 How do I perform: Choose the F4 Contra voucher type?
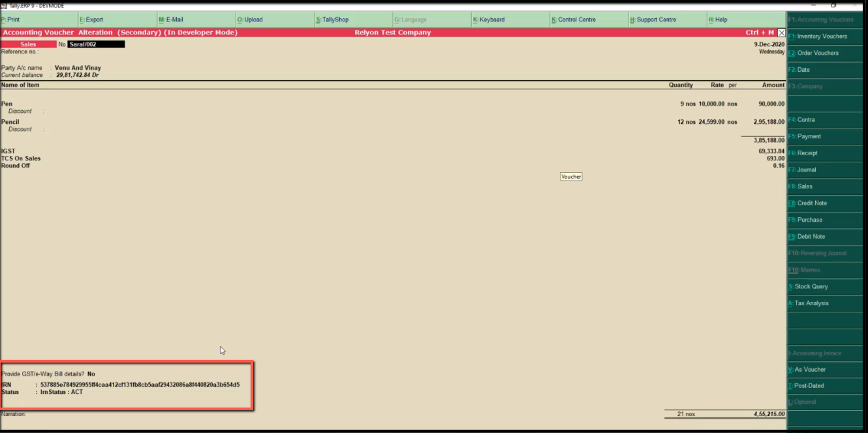click(825, 120)
